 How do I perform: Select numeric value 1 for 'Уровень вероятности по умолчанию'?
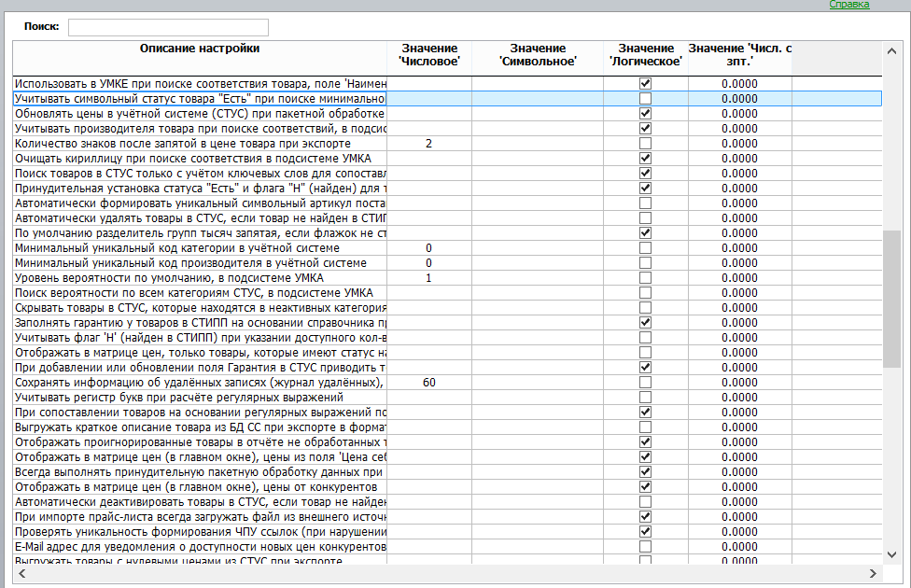point(428,278)
